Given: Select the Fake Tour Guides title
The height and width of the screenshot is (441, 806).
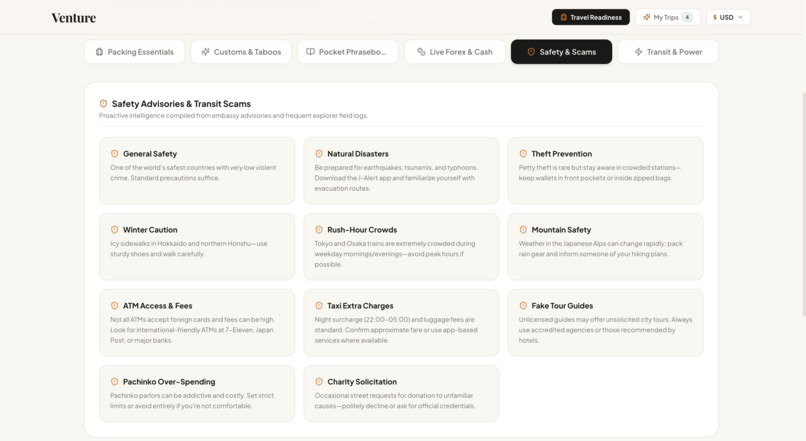Looking at the screenshot, I should pos(562,306).
